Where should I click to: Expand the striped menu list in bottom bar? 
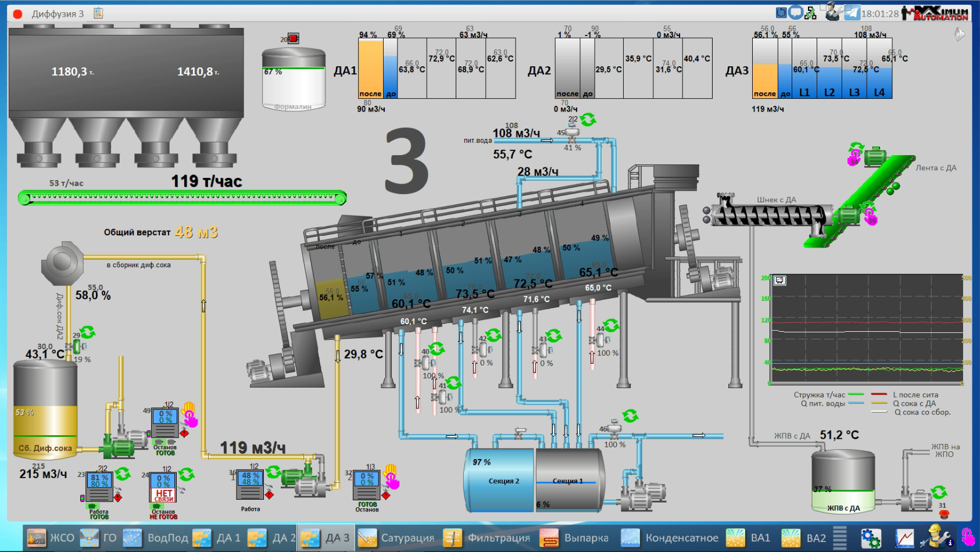pyautogui.click(x=840, y=537)
